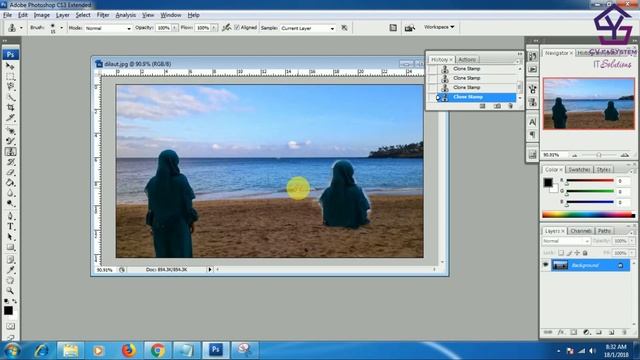Viewport: 640px width, 360px height.
Task: Open the Character panel icon
Action: pos(532,122)
